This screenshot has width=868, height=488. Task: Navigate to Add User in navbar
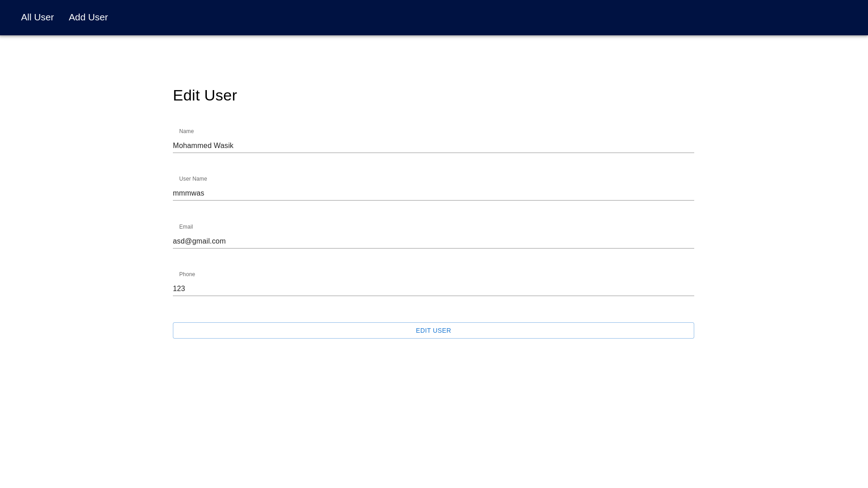pyautogui.click(x=88, y=17)
